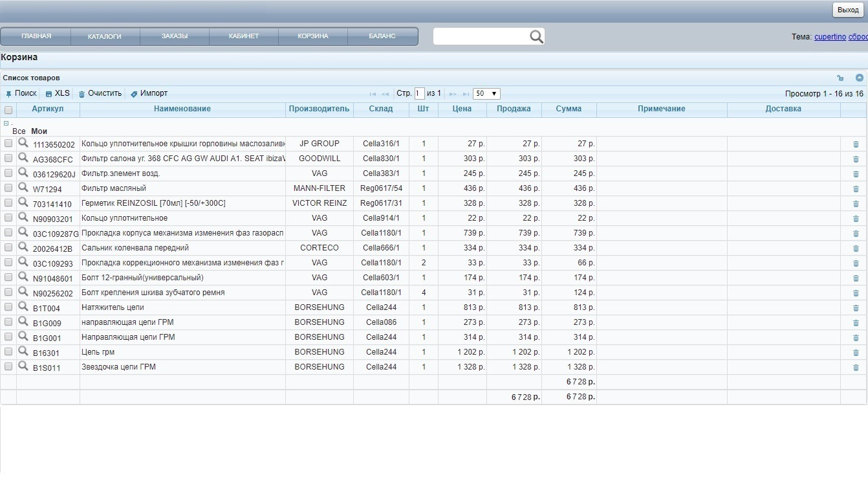868x488 pixels.
Task: Check the box for article 036129620J
Action: click(8, 173)
